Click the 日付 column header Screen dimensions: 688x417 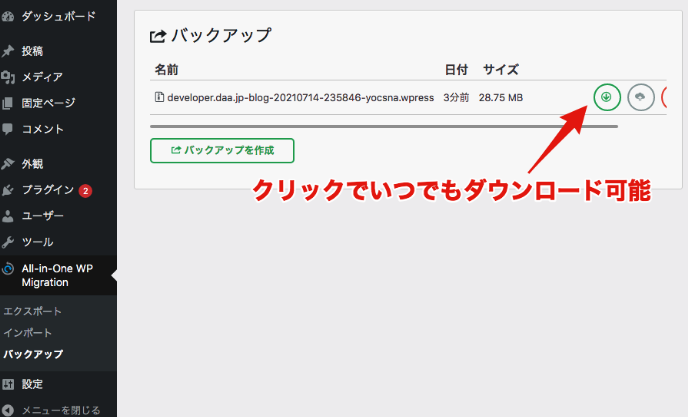click(x=456, y=69)
